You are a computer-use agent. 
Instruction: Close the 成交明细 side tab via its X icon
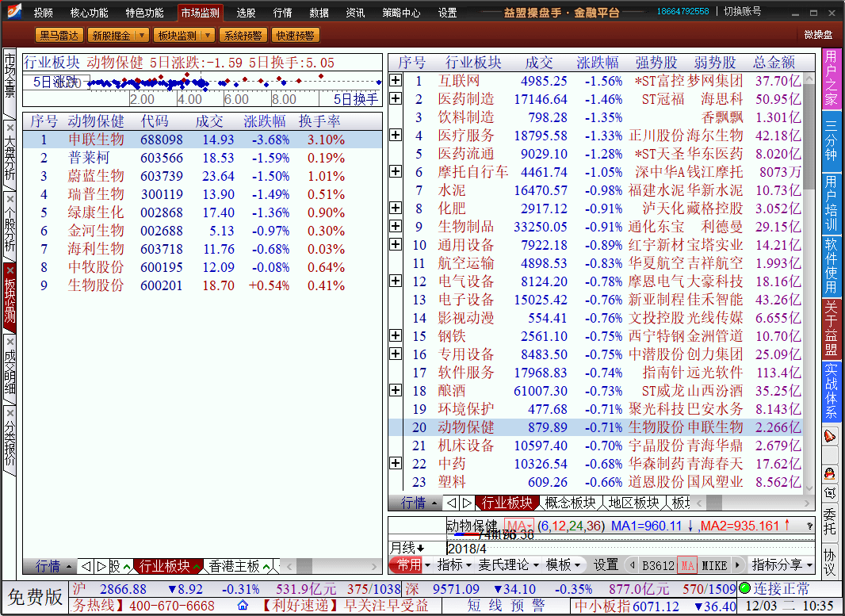[10, 342]
